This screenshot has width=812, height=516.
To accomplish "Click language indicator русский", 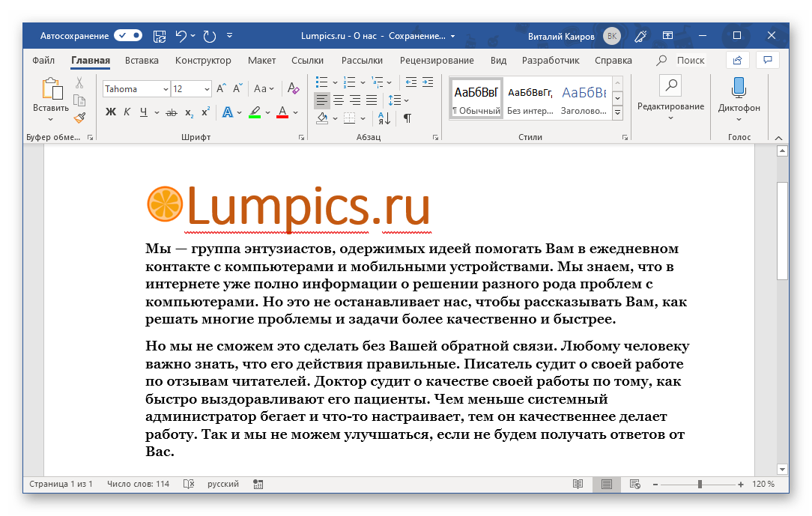I will tap(223, 484).
